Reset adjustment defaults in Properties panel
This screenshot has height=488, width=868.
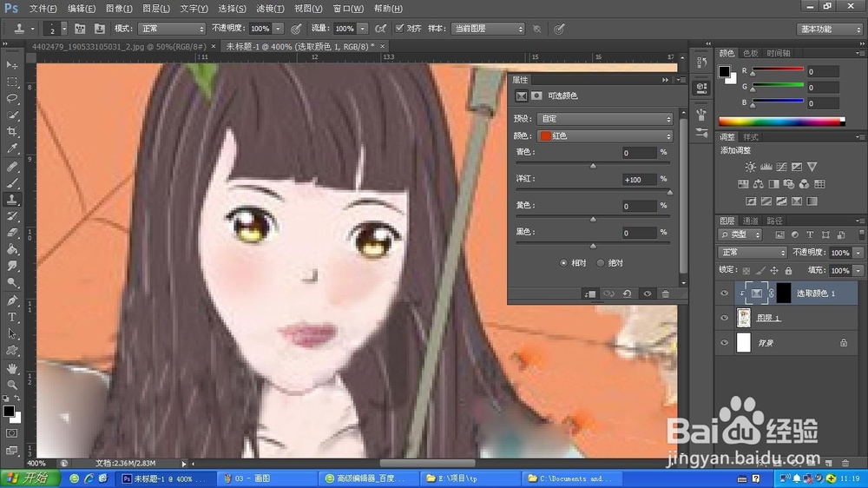click(x=628, y=294)
